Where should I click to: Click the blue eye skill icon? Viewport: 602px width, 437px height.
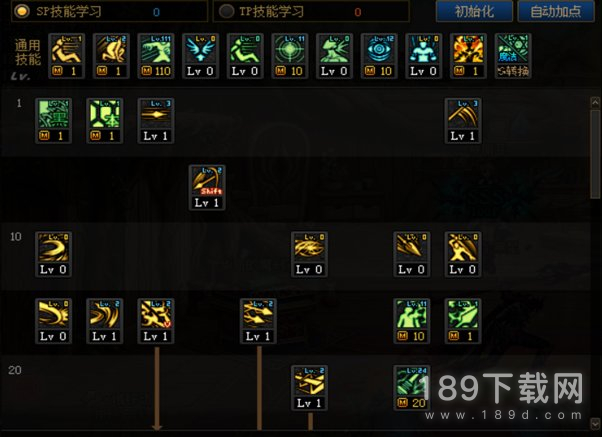pos(379,56)
